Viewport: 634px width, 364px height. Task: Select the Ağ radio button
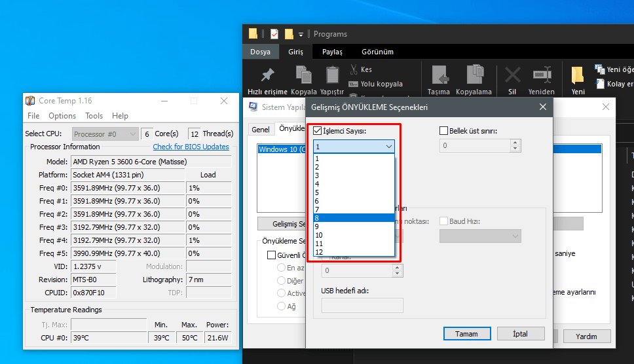pyautogui.click(x=281, y=306)
